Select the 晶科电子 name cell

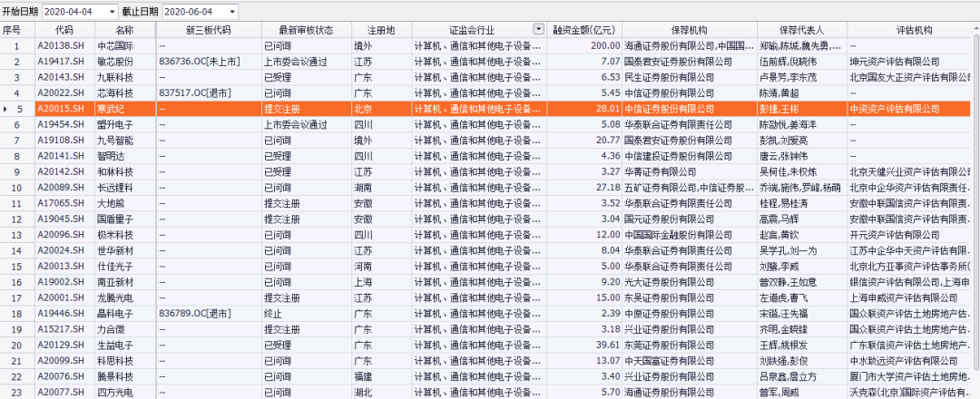tap(125, 313)
